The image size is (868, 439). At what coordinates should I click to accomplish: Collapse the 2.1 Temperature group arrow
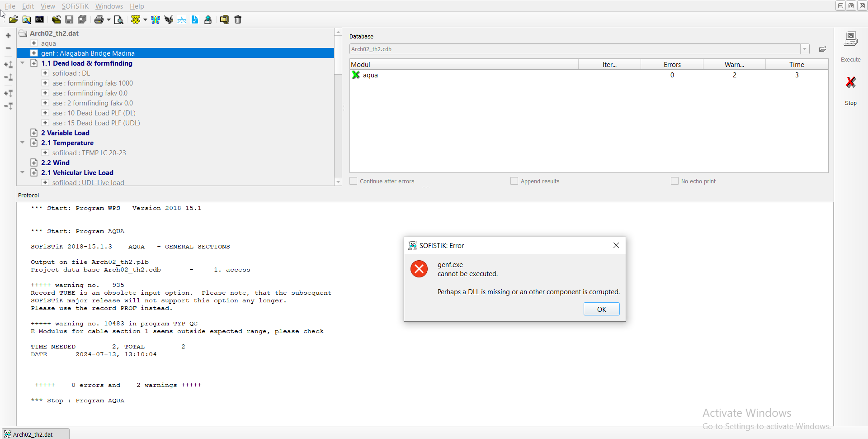23,143
